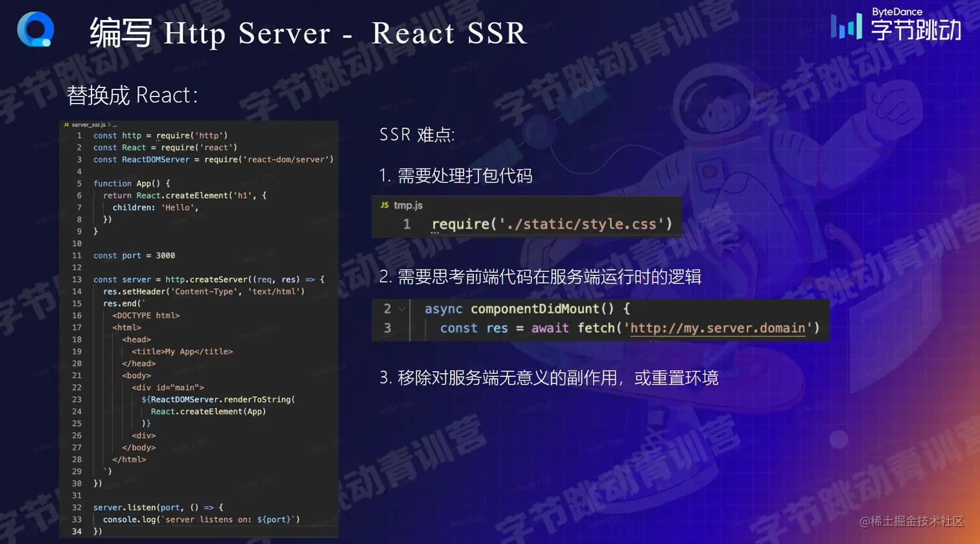Click the '<div id="main">' line
Viewport: 980px width, 544px height.
168,387
